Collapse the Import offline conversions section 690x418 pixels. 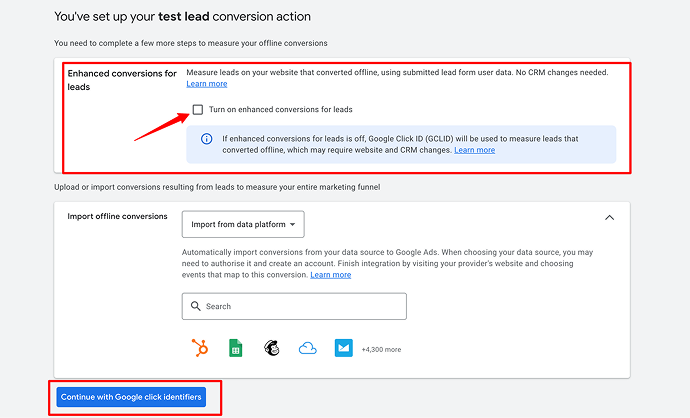[609, 218]
